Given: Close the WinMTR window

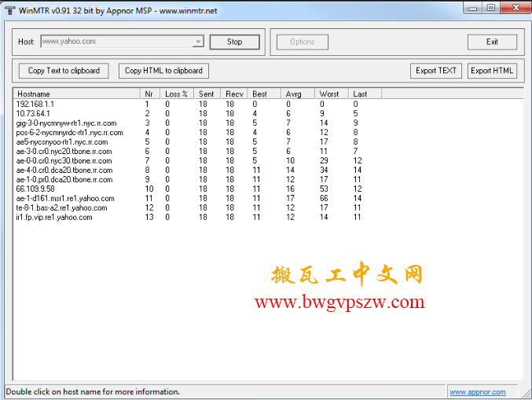Looking at the screenshot, I should coord(515,7).
